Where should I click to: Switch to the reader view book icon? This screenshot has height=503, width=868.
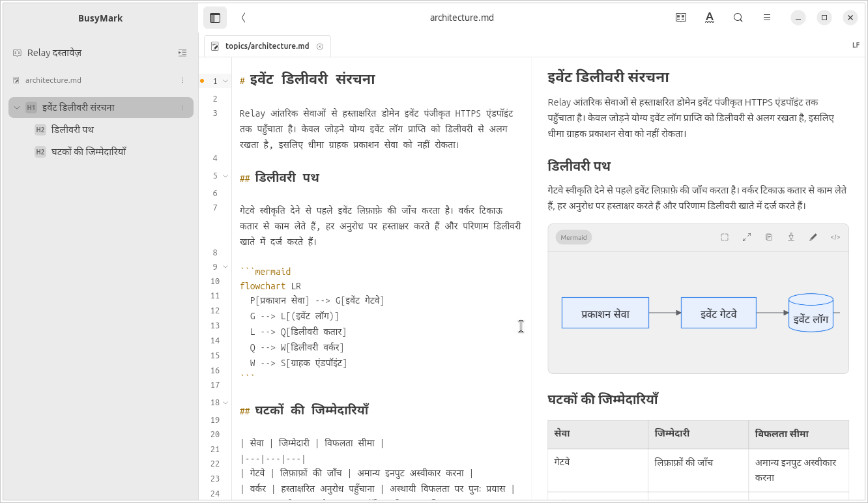[x=681, y=18]
